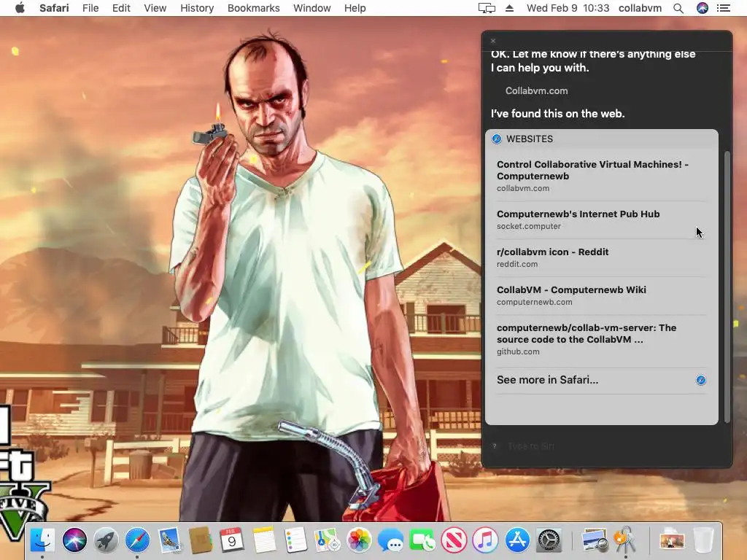Click the WEBSITES section header
Screen dimensions: 747x560
click(601, 139)
